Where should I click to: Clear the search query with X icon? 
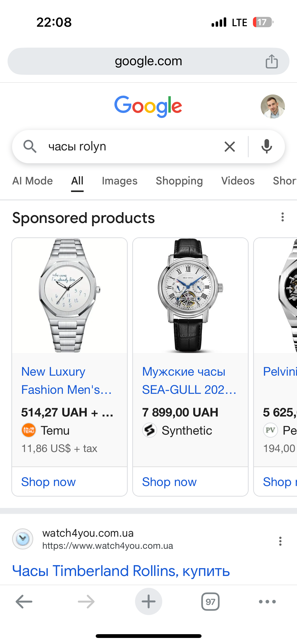[229, 147]
